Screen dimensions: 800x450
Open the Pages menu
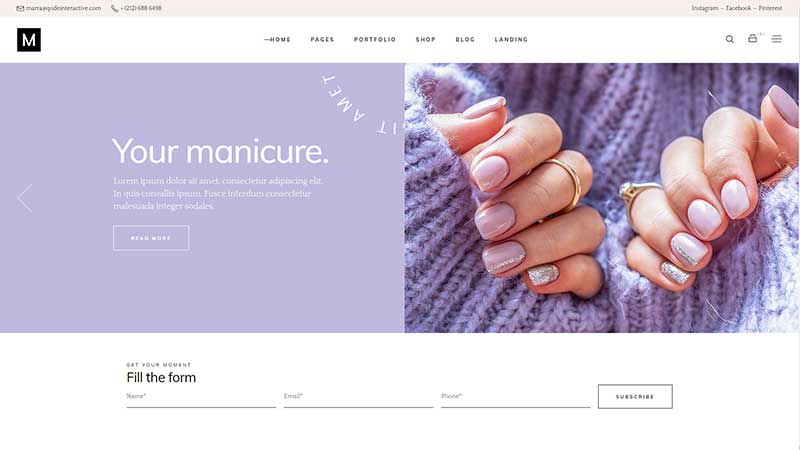click(x=322, y=39)
